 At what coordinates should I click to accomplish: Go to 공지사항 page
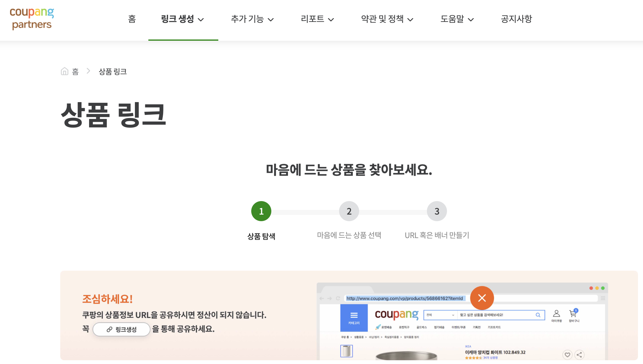516,19
